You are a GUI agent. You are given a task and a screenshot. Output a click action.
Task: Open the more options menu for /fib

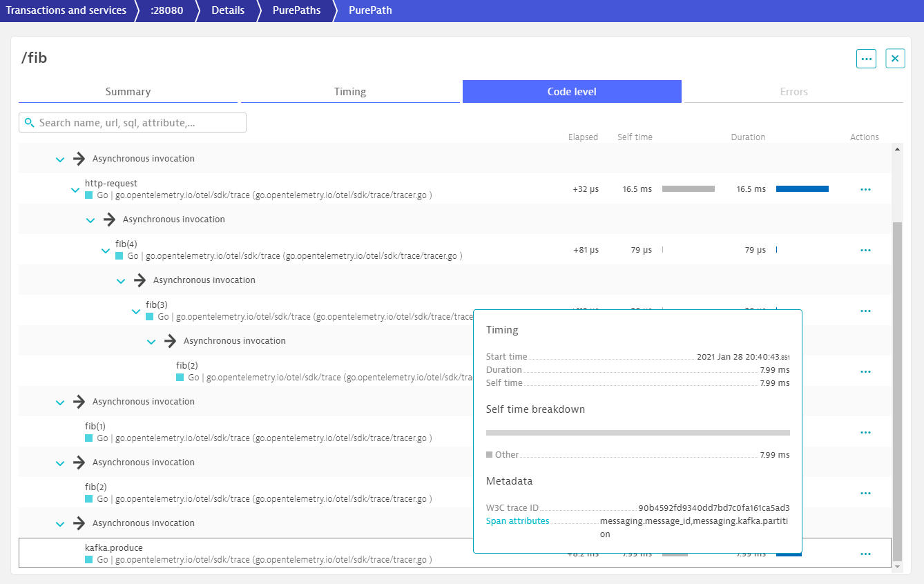tap(866, 59)
